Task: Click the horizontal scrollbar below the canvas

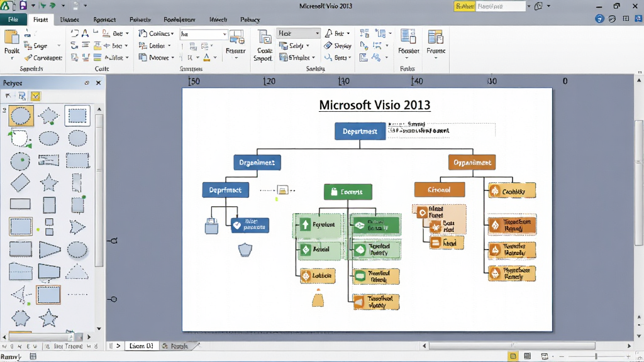Action: click(512, 346)
